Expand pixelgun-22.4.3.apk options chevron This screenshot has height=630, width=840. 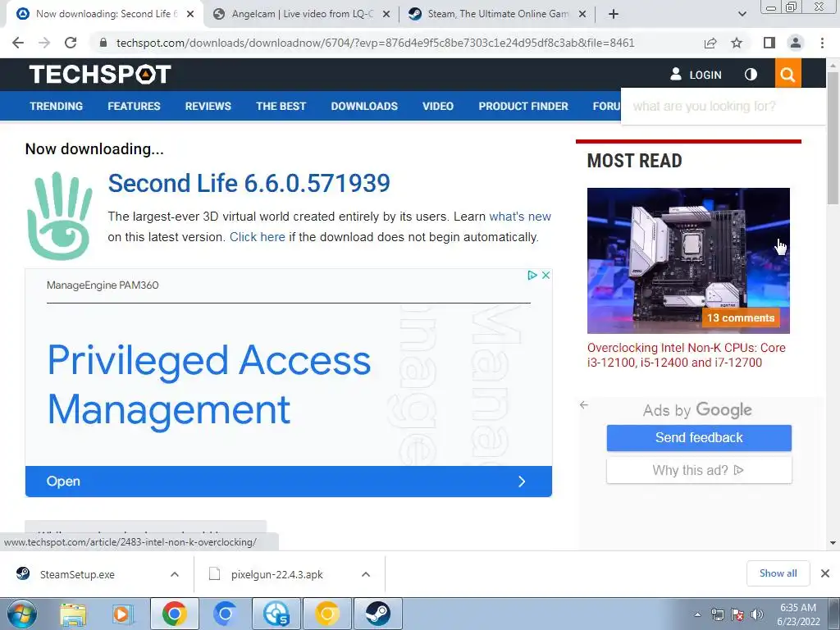pos(366,574)
